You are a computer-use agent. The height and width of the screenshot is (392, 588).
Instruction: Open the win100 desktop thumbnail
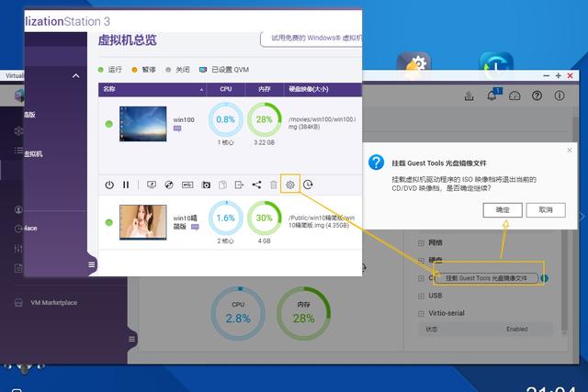tap(143, 124)
